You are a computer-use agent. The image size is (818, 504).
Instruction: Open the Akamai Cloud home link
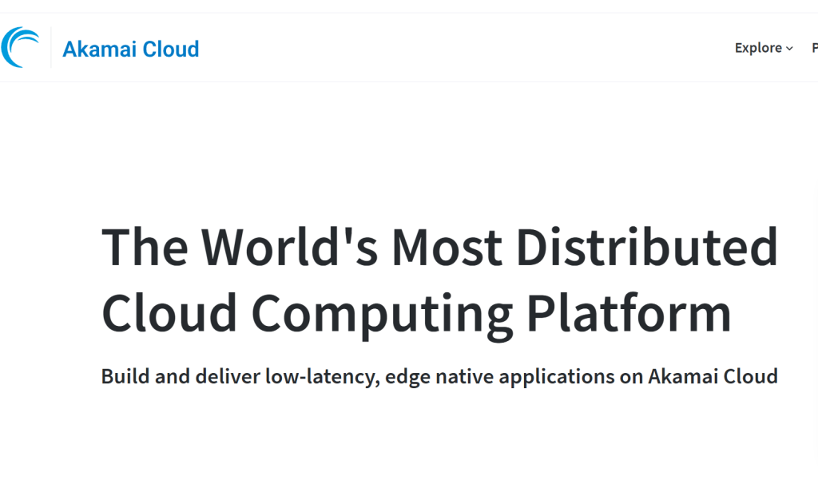point(131,49)
